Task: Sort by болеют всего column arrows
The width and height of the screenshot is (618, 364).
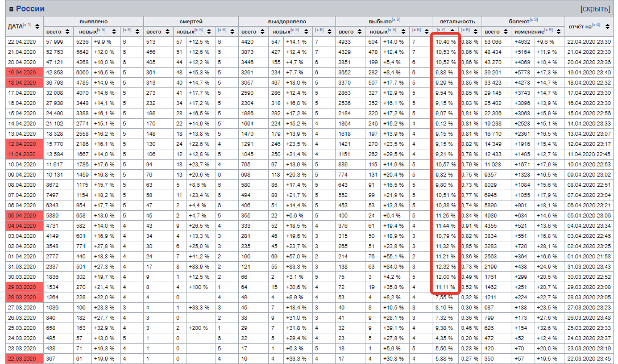Action: coord(505,31)
